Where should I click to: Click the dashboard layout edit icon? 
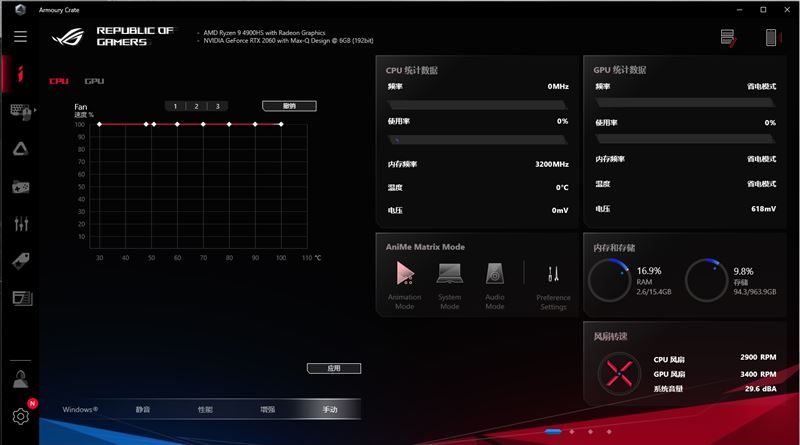click(x=728, y=37)
